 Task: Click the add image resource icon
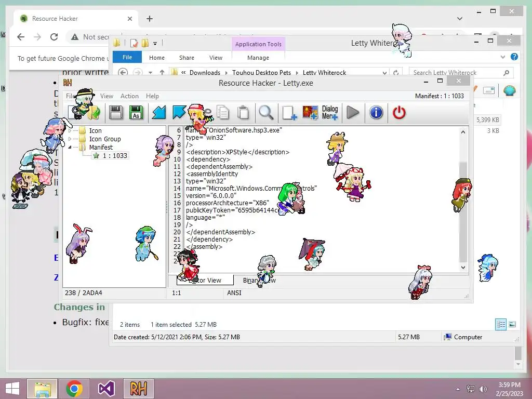point(310,113)
